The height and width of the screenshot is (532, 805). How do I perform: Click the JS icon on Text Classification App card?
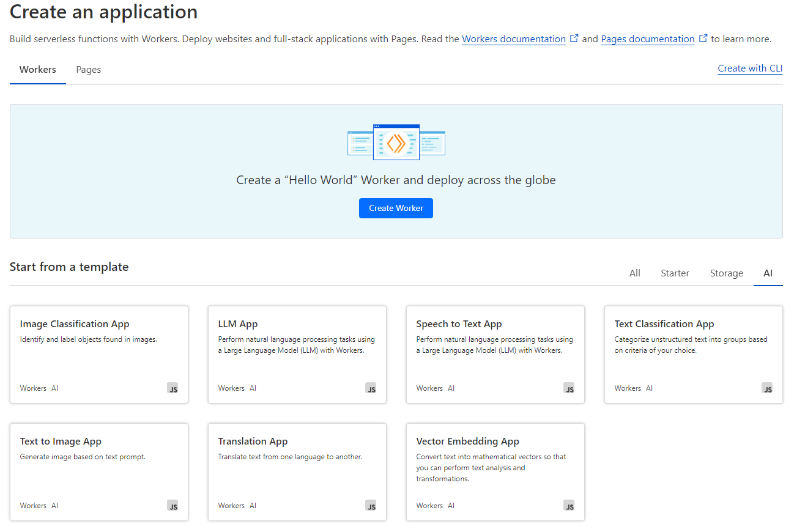pyautogui.click(x=767, y=388)
